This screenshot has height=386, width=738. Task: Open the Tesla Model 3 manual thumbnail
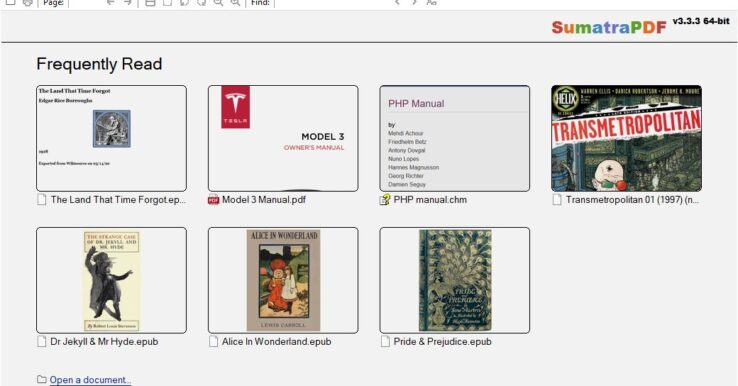[x=283, y=138]
